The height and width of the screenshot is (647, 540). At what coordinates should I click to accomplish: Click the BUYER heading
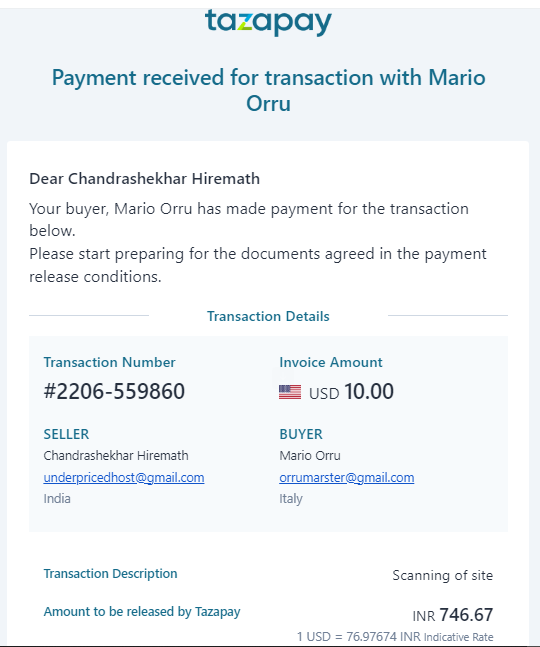(x=301, y=434)
